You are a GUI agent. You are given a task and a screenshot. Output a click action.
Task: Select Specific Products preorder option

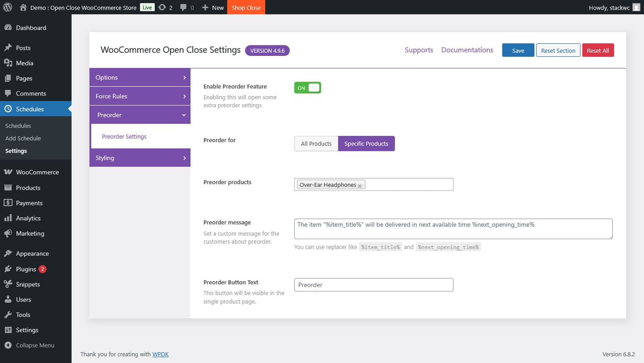[366, 144]
